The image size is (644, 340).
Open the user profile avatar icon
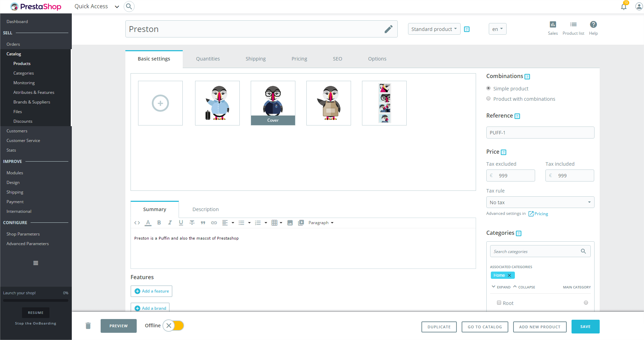(x=639, y=7)
